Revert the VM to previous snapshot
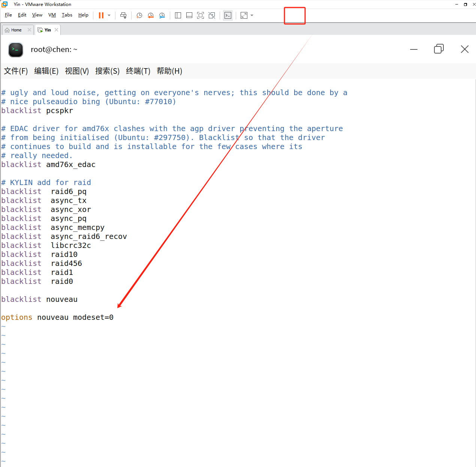This screenshot has height=467, width=476. tap(151, 15)
